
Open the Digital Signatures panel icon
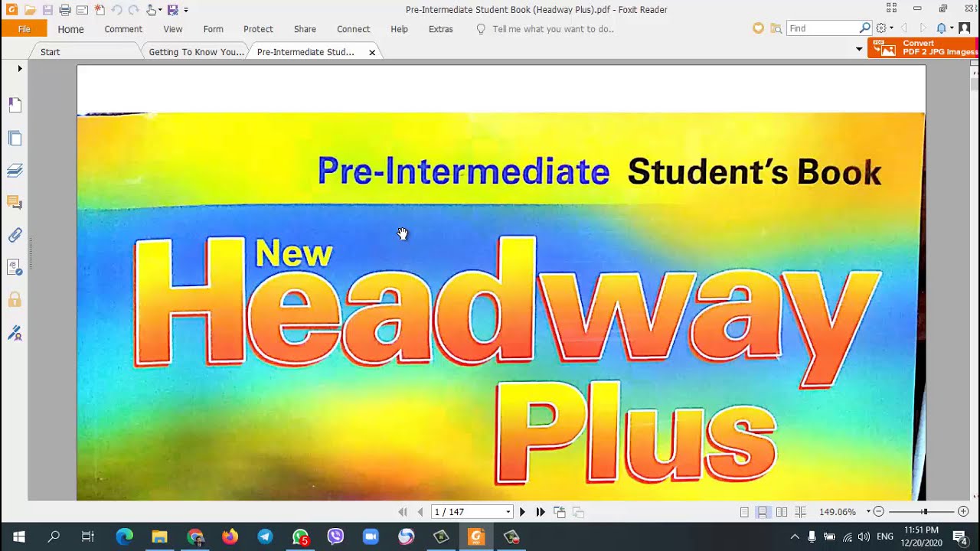click(15, 267)
